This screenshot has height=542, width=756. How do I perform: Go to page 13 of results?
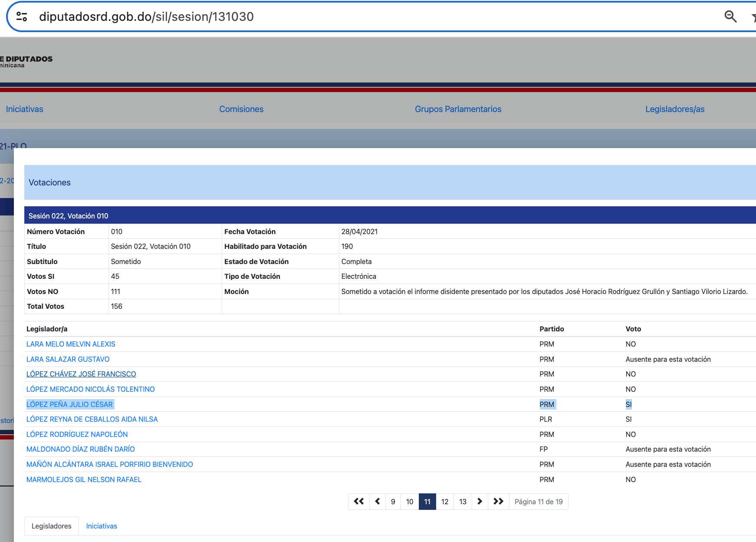(x=463, y=502)
